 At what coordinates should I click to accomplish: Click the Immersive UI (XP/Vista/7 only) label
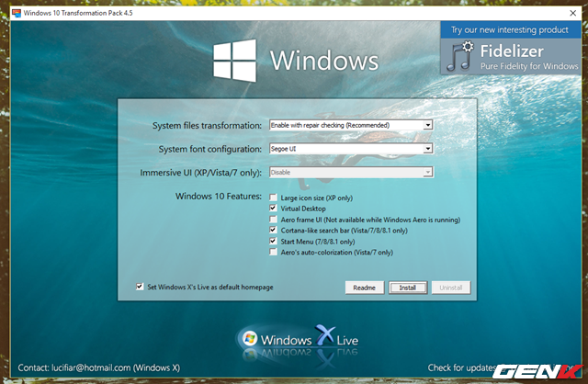pos(200,173)
